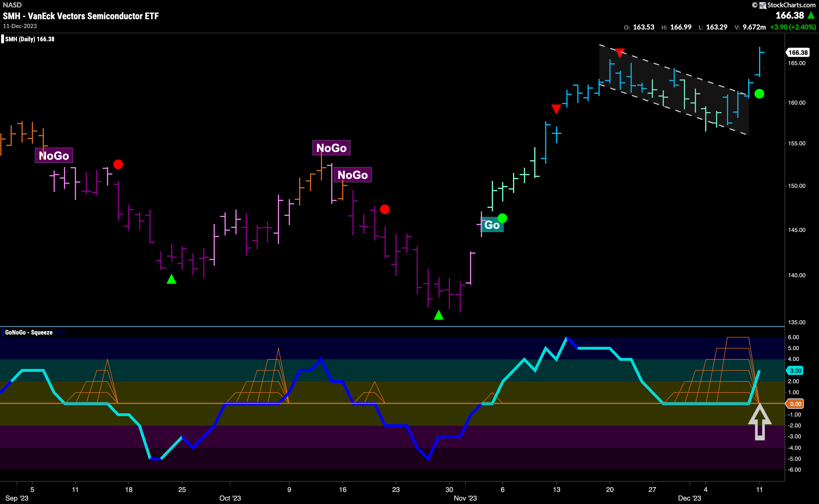Click the 155.00 price axis label
This screenshot has height=504, width=819.
796,143
